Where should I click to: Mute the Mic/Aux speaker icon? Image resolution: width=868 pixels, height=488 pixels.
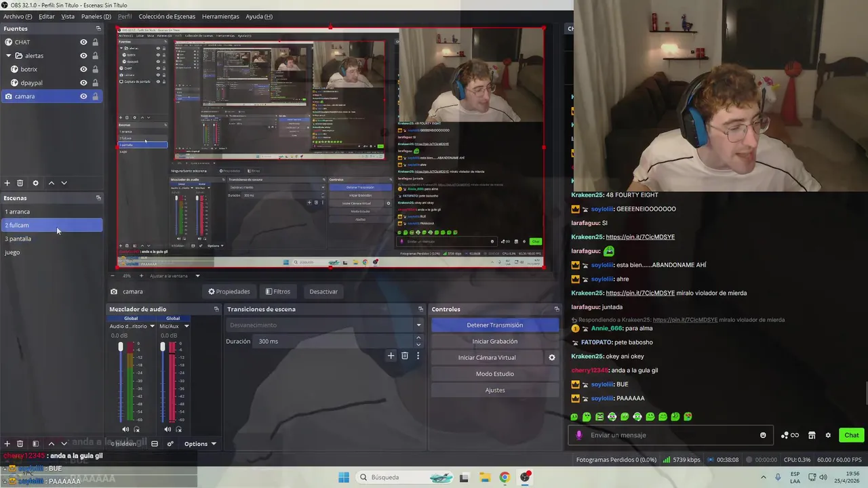(x=167, y=429)
